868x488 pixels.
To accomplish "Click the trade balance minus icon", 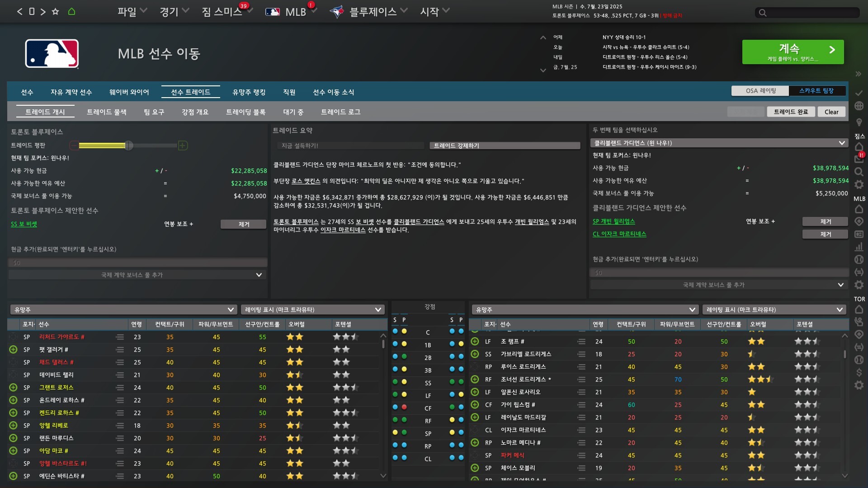I will pyautogui.click(x=74, y=145).
